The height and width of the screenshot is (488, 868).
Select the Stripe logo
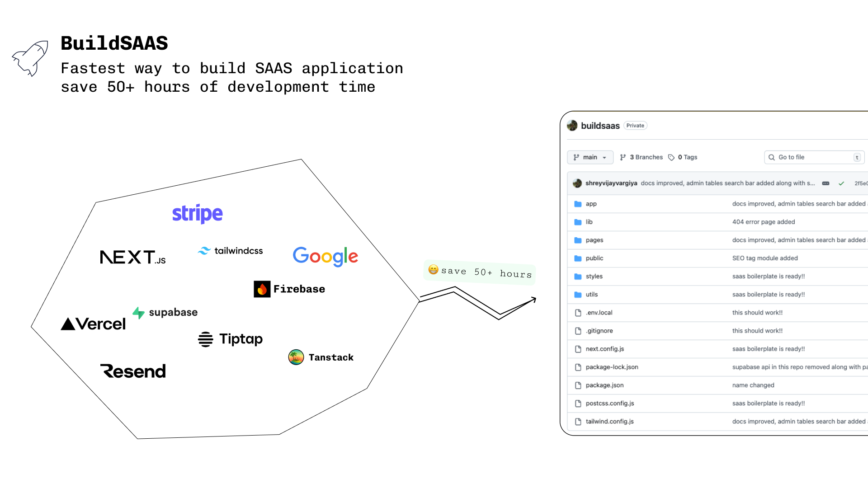(x=197, y=213)
